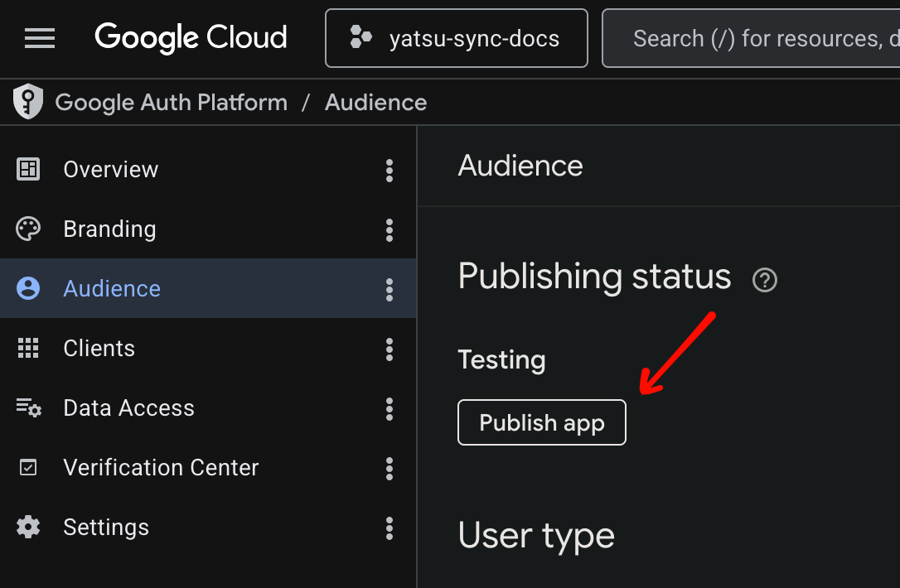Click the User type heading
The height and width of the screenshot is (588, 900).
(536, 537)
